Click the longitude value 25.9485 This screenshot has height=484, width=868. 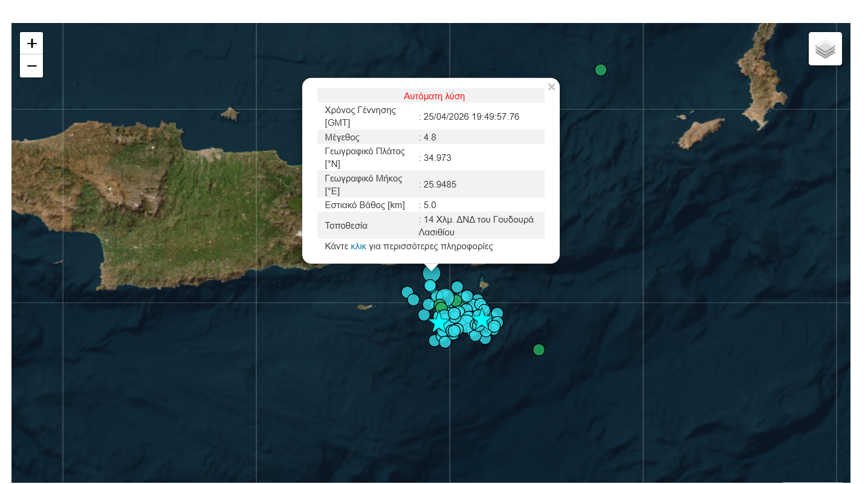441,184
